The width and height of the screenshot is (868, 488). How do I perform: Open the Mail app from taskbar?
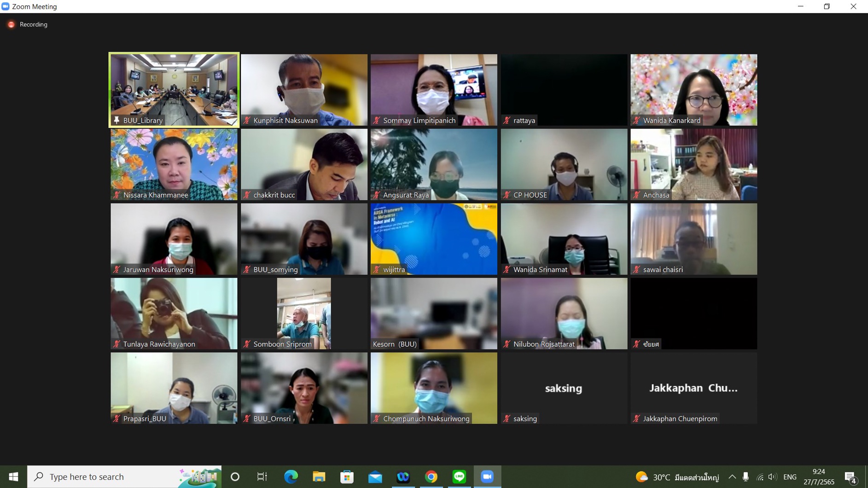click(375, 476)
